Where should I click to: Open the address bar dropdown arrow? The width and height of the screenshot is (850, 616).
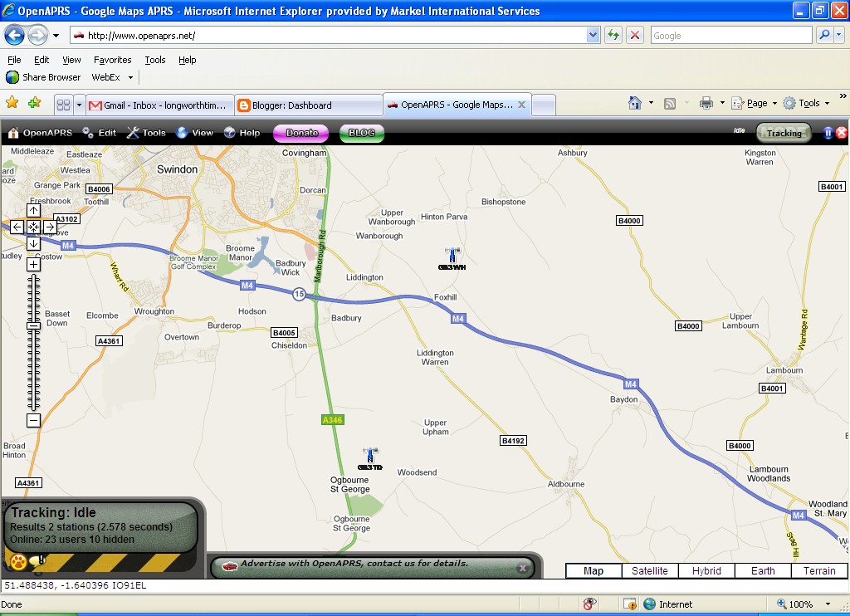[592, 35]
